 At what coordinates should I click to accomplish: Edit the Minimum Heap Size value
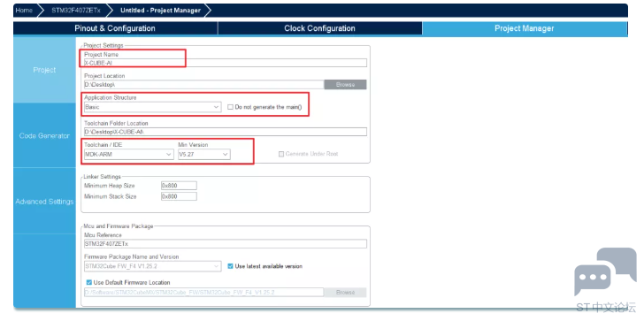pyautogui.click(x=179, y=186)
